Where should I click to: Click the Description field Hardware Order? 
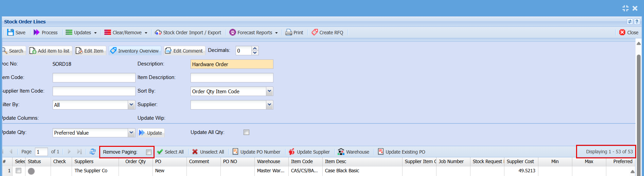pos(232,64)
